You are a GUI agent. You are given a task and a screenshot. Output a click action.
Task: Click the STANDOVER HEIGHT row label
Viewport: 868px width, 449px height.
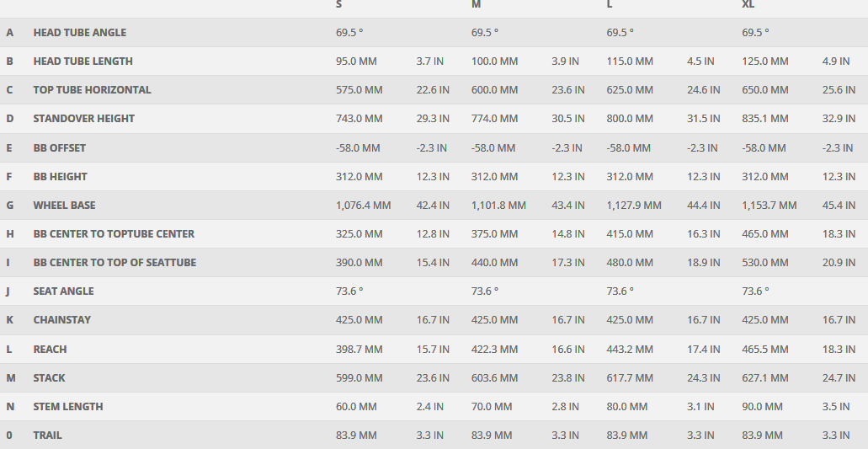click(x=83, y=119)
